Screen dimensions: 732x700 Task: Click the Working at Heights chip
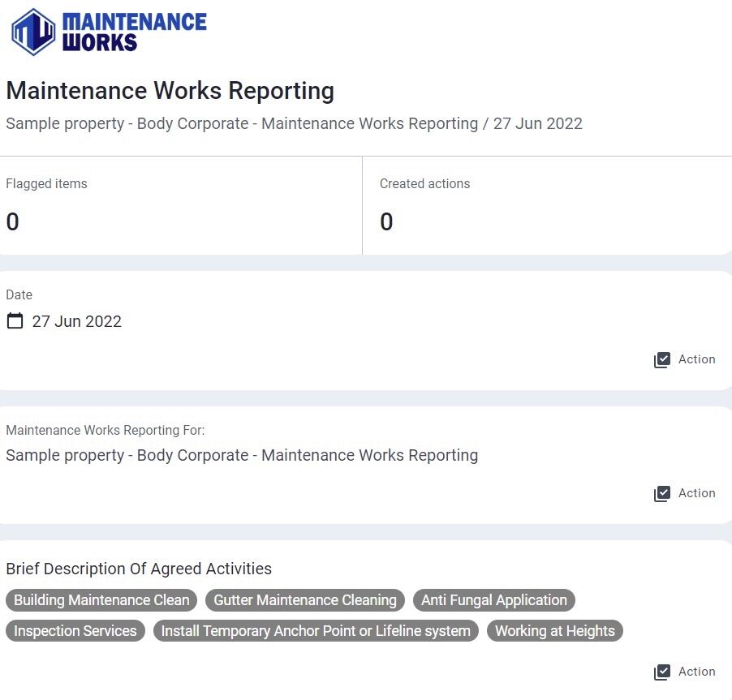click(x=555, y=631)
